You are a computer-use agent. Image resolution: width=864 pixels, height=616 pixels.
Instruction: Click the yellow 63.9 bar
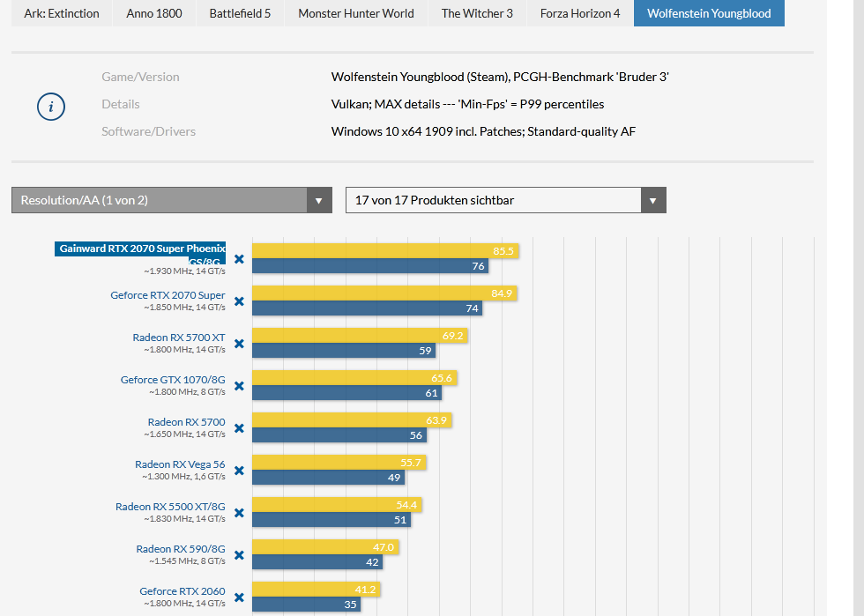[352, 420]
